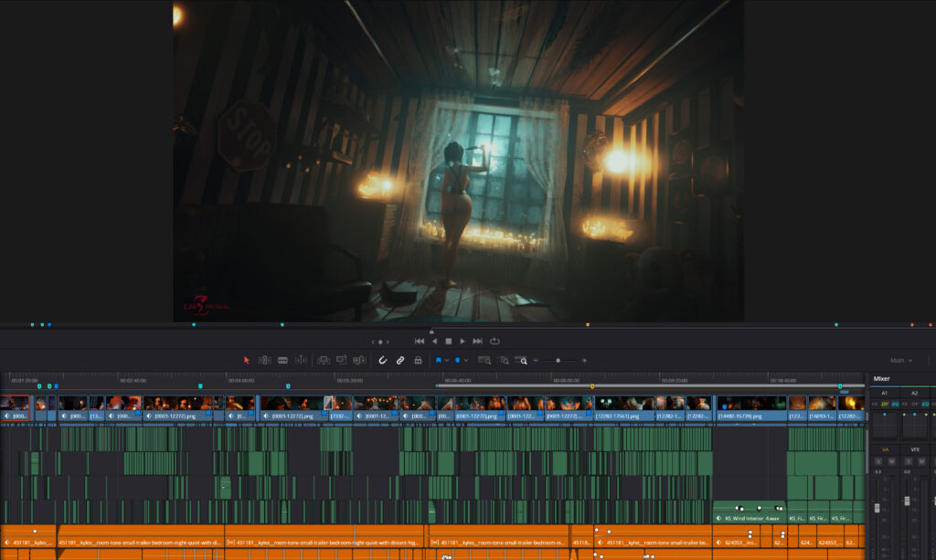Click the Zoom to Fit timeline icon
Viewport: 936px width, 560px height.
coord(484,360)
